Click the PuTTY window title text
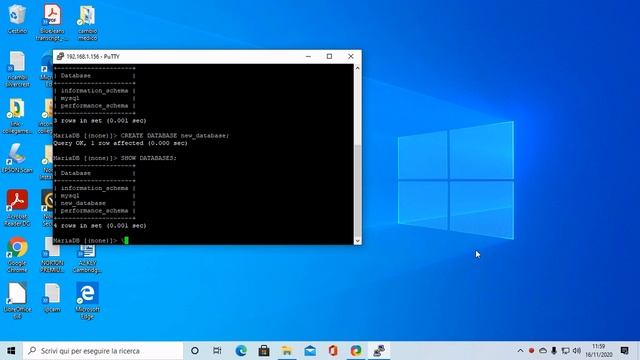The image size is (640, 360). click(x=93, y=56)
